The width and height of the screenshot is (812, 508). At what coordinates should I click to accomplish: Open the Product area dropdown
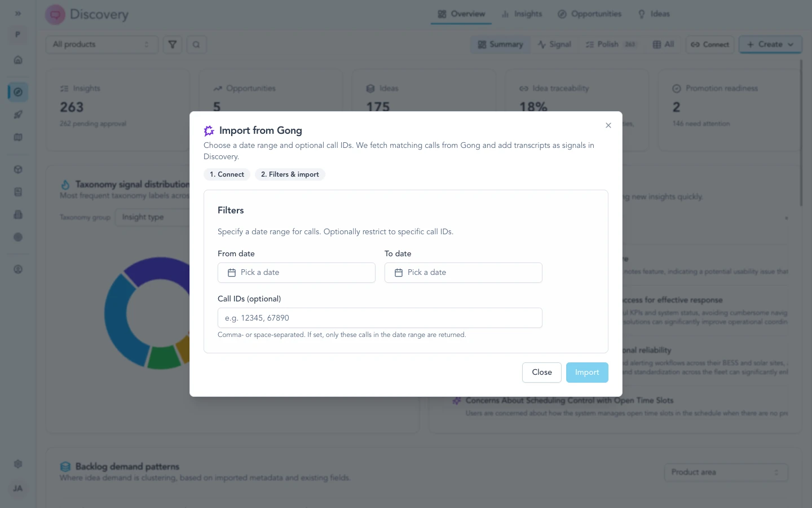726,472
